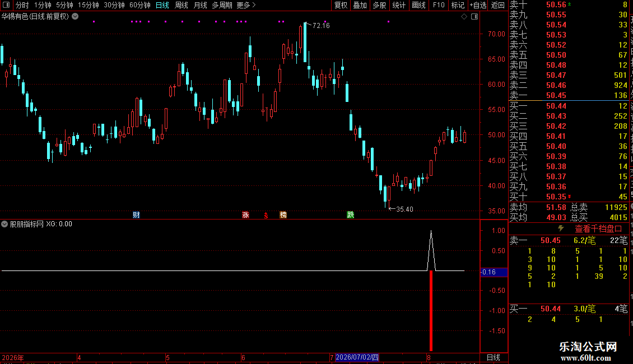Click the 2026年 year label on the timeline

click(x=13, y=357)
